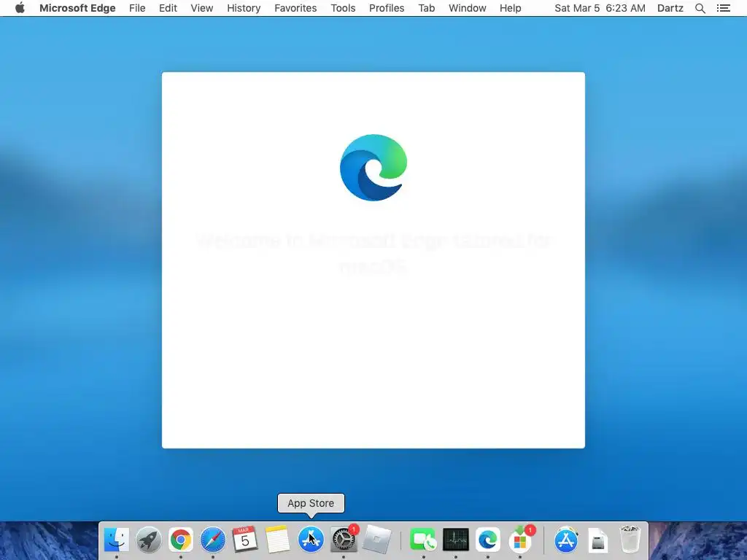Open Google Chrome from the dock

coord(181,540)
